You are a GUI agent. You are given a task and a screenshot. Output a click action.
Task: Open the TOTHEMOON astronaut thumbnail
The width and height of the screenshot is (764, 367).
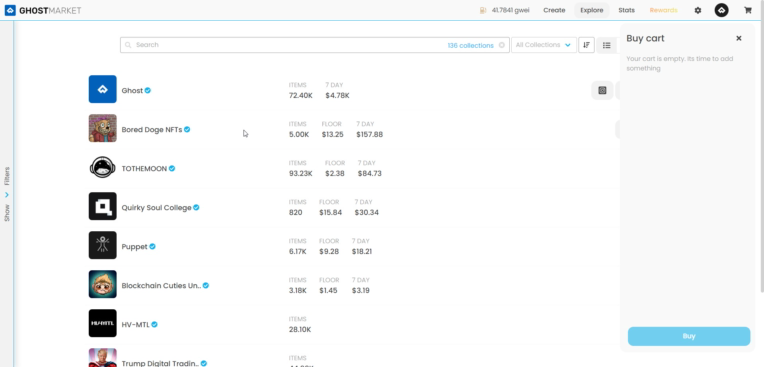point(102,167)
